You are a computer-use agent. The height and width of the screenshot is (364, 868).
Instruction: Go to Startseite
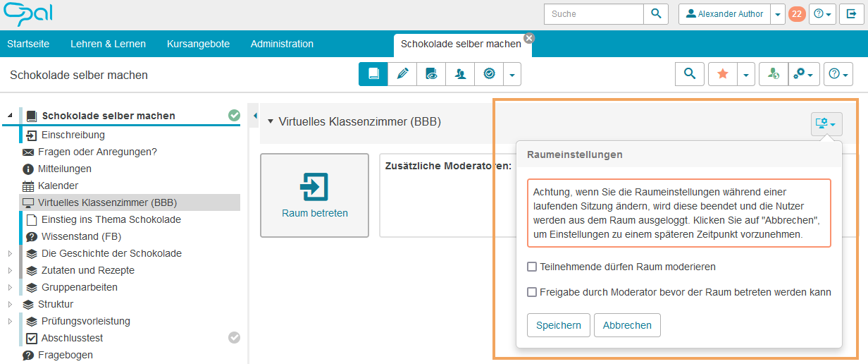(28, 44)
